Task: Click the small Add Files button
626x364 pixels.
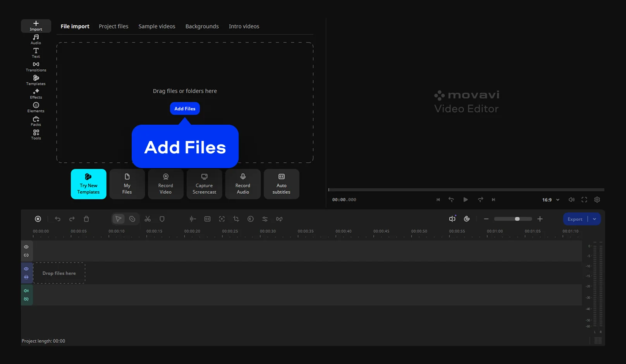Action: [x=185, y=108]
